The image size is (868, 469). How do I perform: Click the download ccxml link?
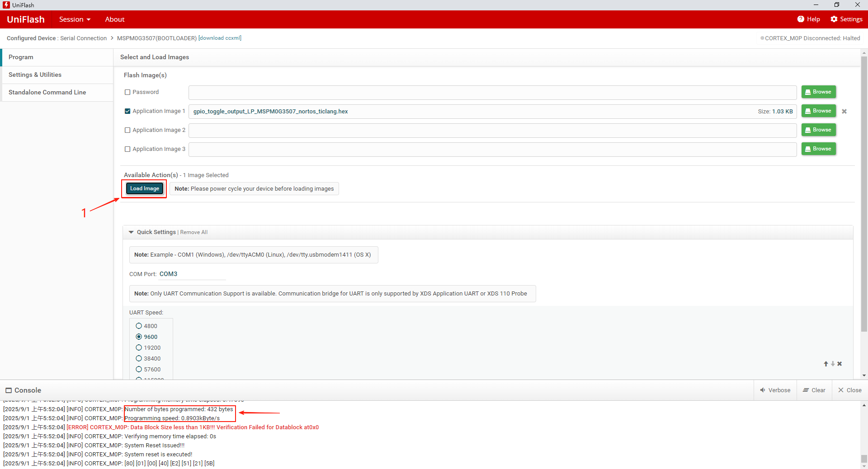220,38
